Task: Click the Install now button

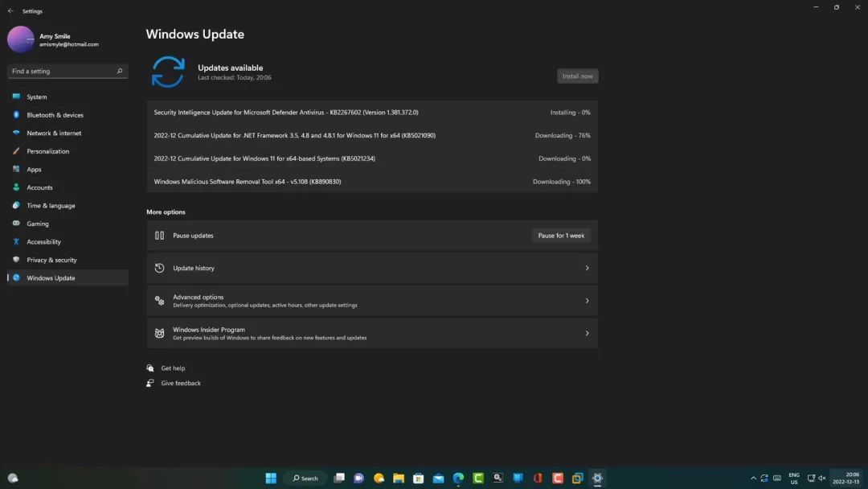Action: click(577, 76)
